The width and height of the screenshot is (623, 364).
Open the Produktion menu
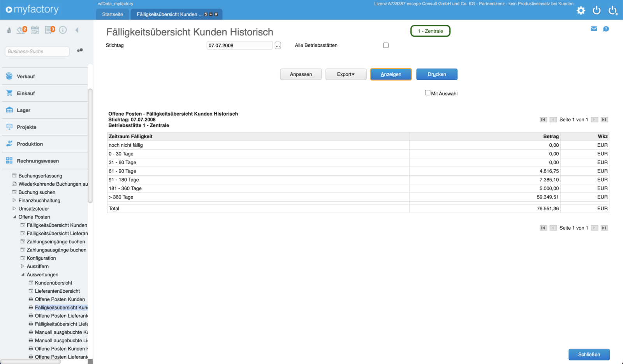[45, 144]
